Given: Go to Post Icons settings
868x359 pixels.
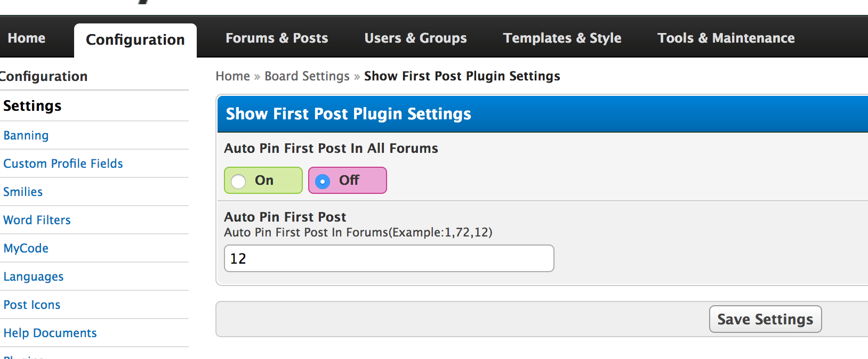Looking at the screenshot, I should [x=32, y=305].
